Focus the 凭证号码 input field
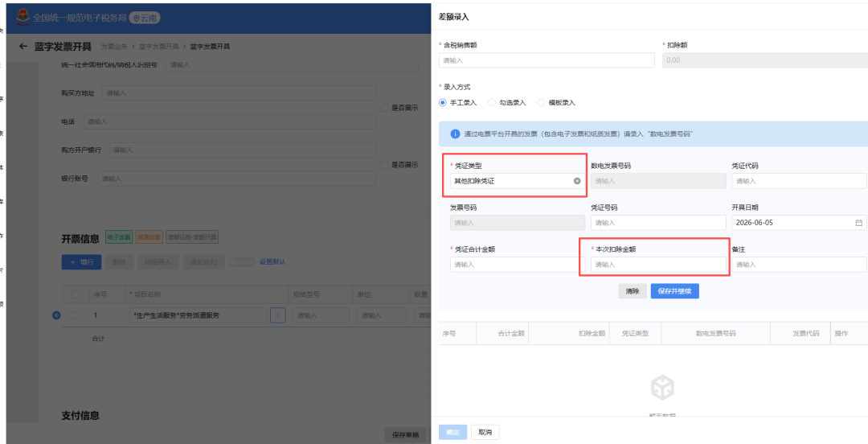 [x=658, y=223]
